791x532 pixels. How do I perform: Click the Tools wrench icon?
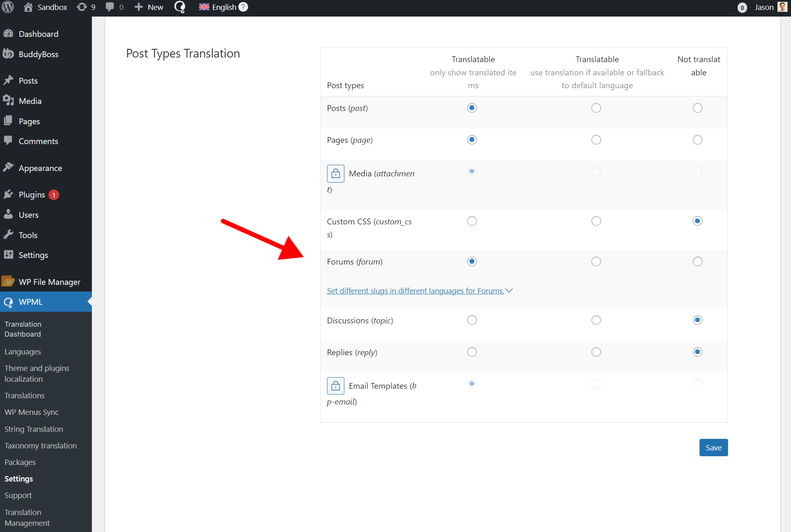(x=8, y=235)
